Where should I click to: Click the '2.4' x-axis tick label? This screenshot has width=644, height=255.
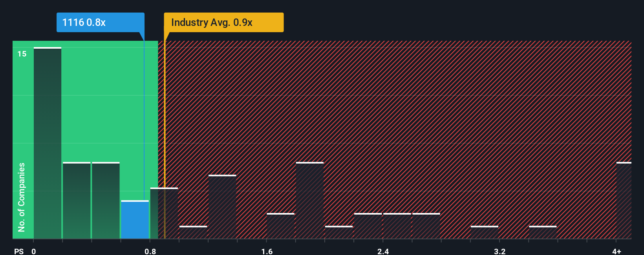coord(383,251)
